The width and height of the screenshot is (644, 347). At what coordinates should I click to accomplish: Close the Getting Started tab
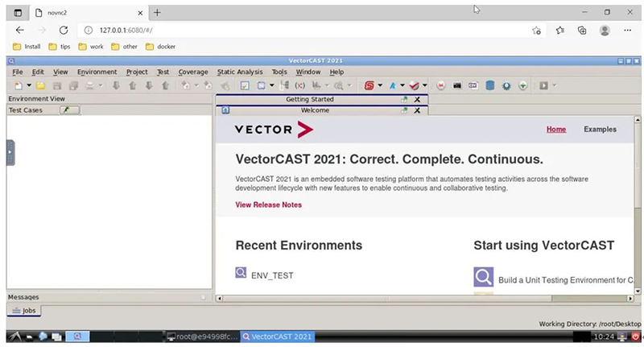point(417,99)
